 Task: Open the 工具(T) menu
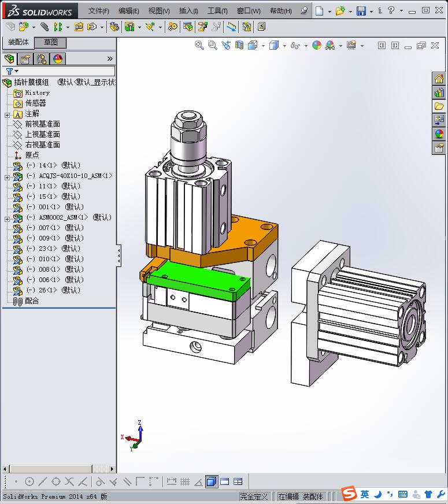[217, 11]
